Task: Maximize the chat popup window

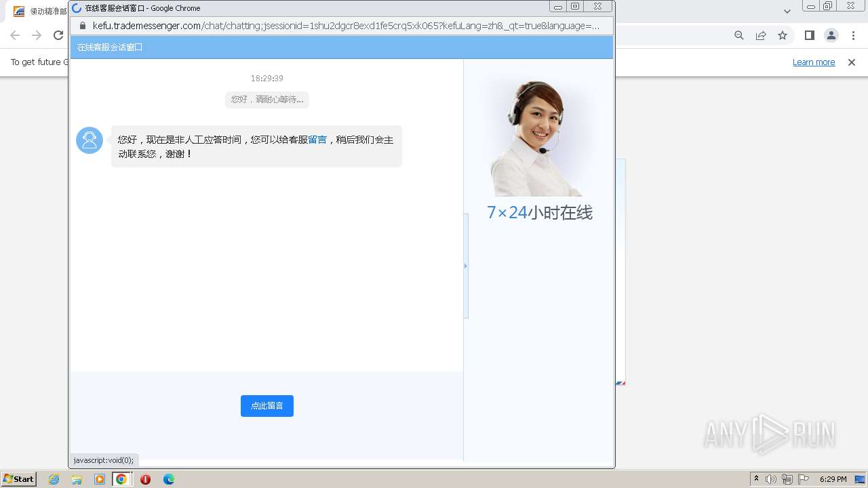Action: (575, 7)
